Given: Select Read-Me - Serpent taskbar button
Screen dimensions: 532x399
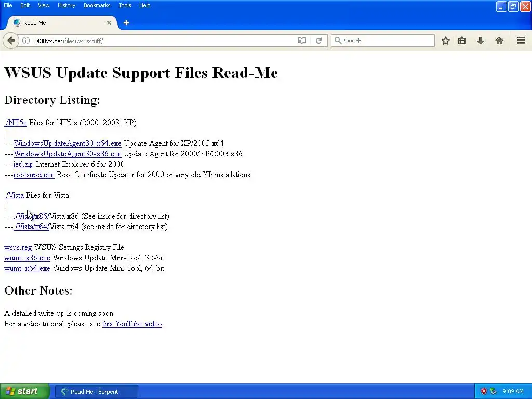Looking at the screenshot, I should [96, 392].
